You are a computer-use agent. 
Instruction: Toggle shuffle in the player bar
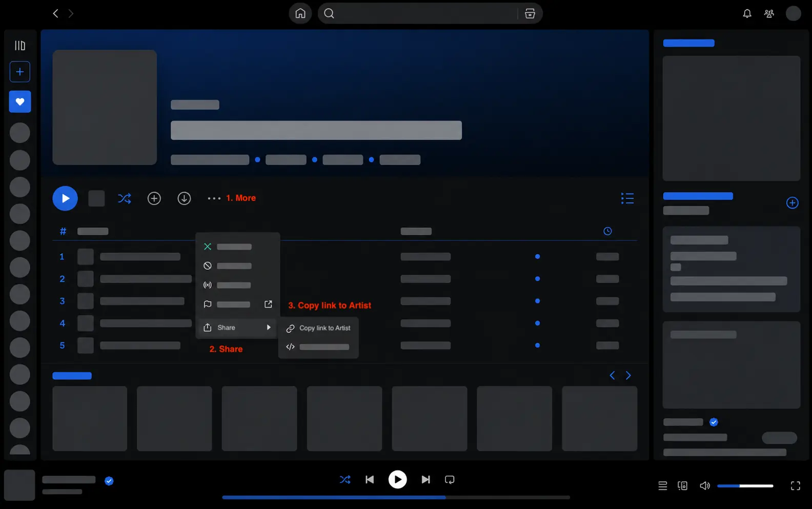(345, 480)
